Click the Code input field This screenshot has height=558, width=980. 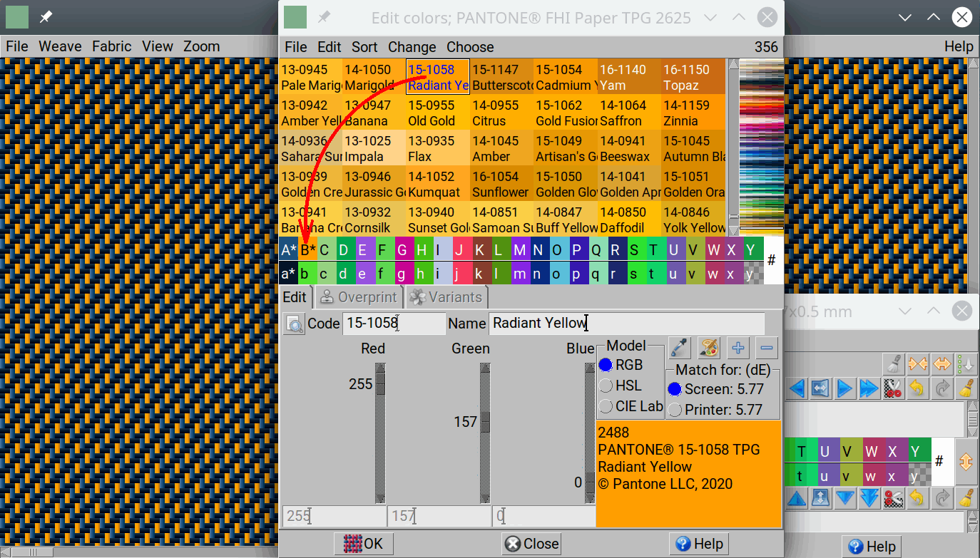[x=394, y=324]
